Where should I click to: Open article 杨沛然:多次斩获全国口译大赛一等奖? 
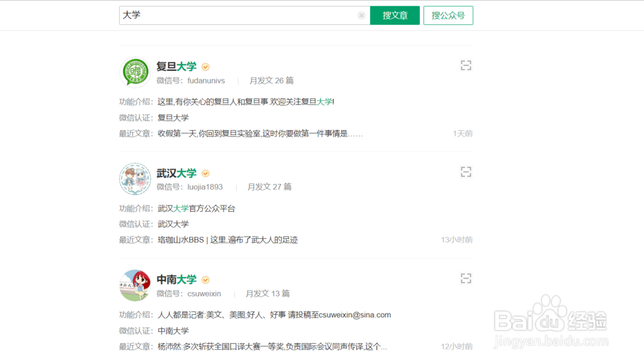pos(272,346)
